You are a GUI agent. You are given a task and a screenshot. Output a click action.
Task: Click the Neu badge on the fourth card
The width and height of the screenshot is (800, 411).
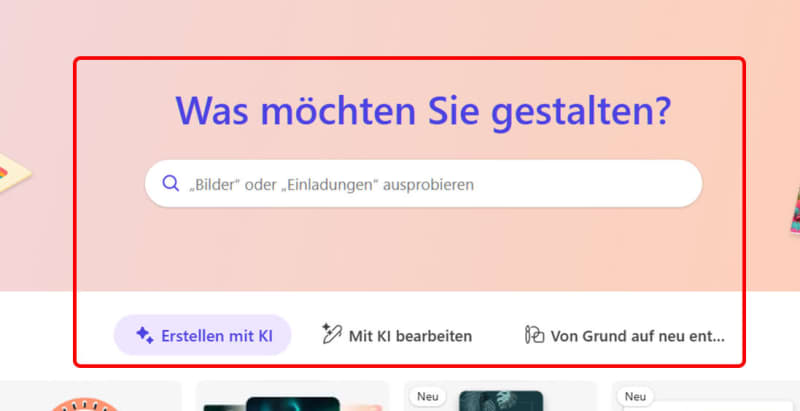coord(636,397)
